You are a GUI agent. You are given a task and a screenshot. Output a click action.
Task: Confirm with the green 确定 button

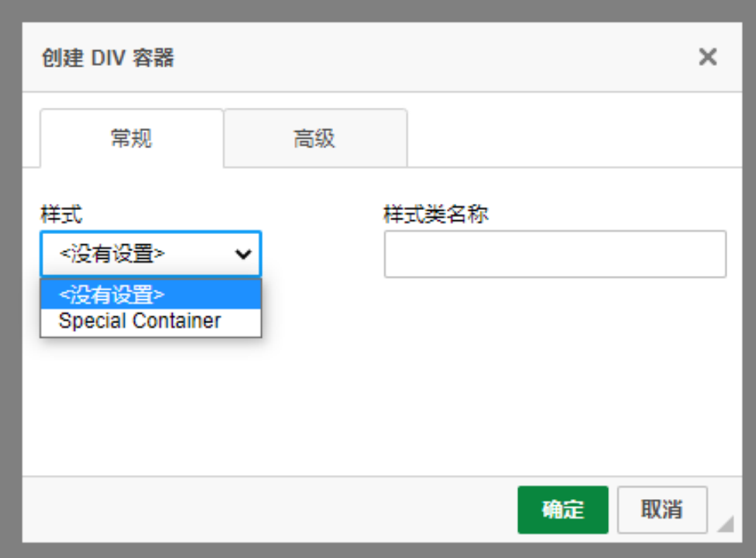pos(562,510)
